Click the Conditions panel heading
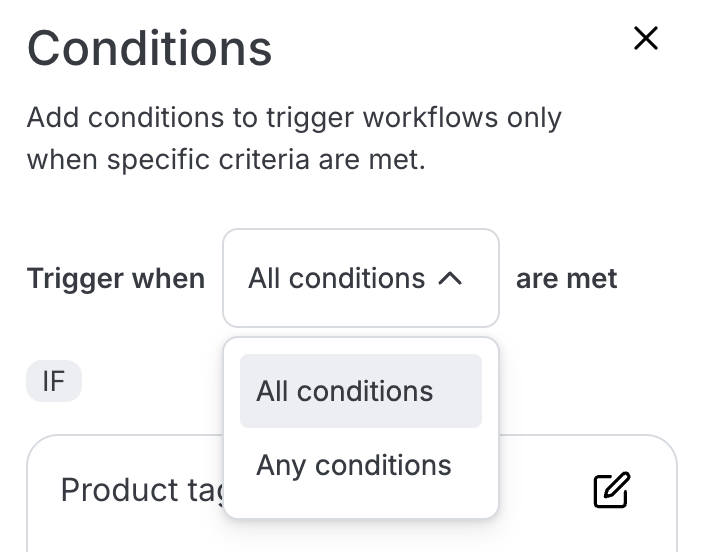This screenshot has height=552, width=712. [x=149, y=48]
